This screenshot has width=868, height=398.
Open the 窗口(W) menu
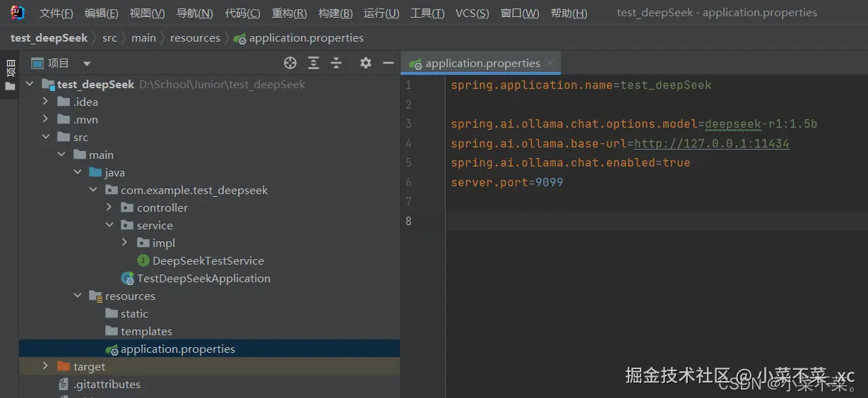[x=519, y=13]
